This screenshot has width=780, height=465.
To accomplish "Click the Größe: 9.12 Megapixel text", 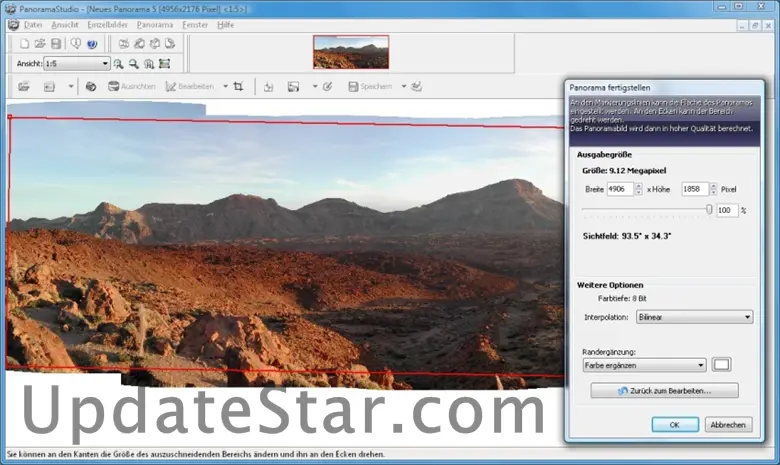I will click(624, 171).
